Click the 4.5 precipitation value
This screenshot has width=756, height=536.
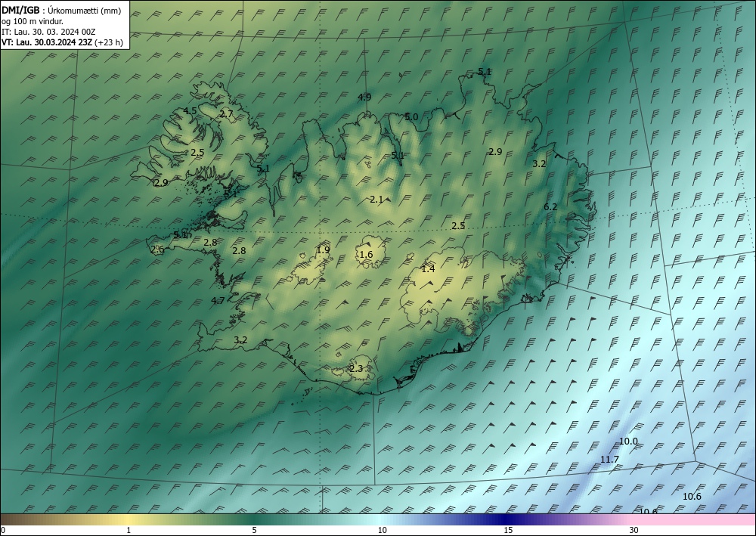pyautogui.click(x=190, y=111)
